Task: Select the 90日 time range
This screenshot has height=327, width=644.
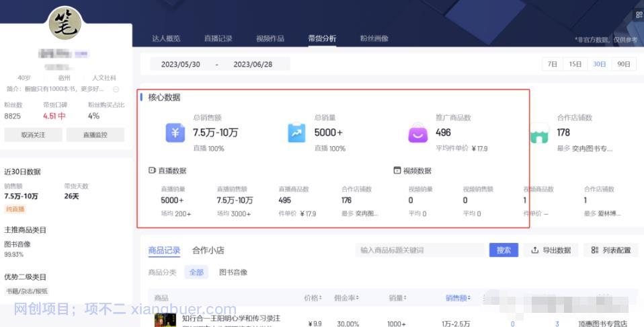Action: (623, 65)
